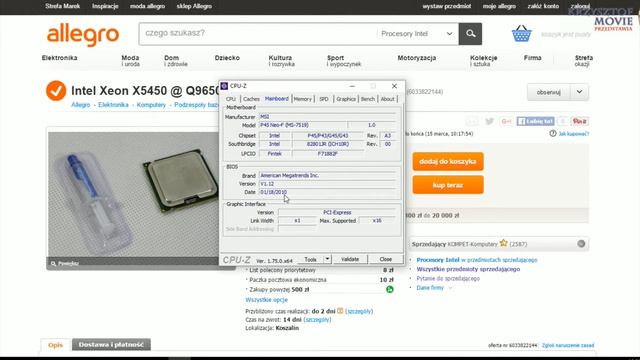Image resolution: width=640 pixels, height=360 pixels.
Task: Open the Memory tab in CPU-Z
Action: (302, 99)
